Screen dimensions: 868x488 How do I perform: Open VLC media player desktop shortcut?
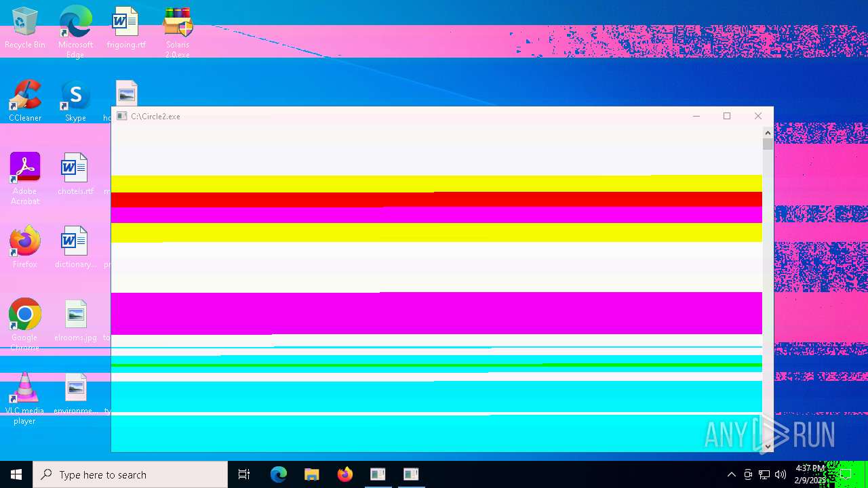(25, 398)
